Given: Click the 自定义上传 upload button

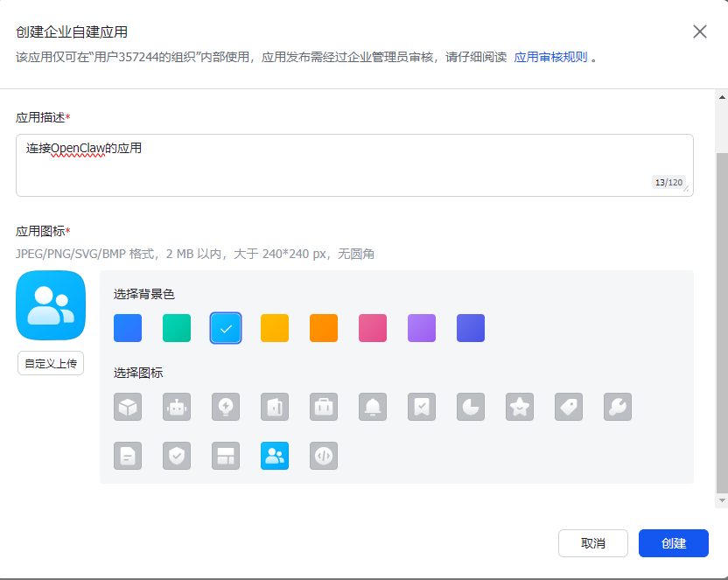Looking at the screenshot, I should pyautogui.click(x=51, y=363).
